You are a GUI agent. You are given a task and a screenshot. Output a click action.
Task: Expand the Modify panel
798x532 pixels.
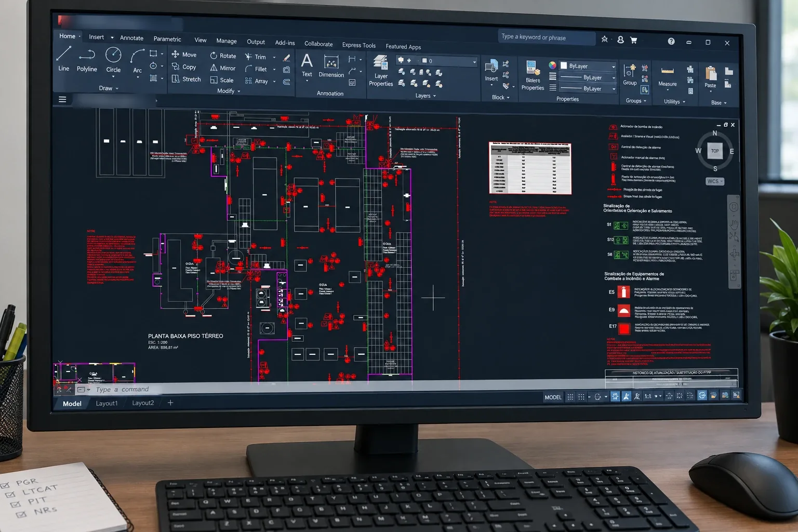click(x=229, y=91)
